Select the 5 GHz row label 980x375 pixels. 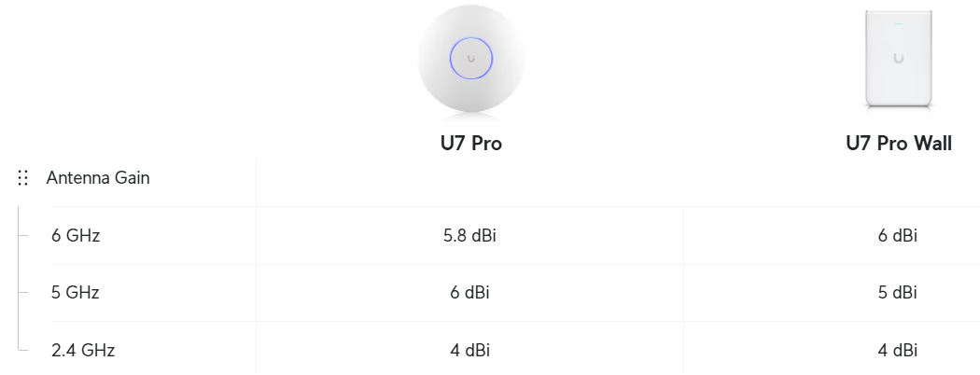pyautogui.click(x=76, y=293)
